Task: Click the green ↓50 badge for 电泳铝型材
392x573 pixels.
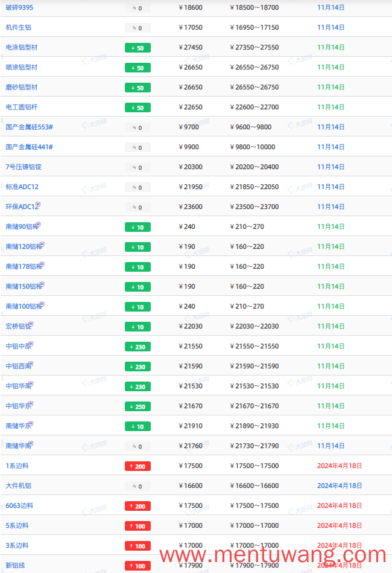Action: pos(138,48)
